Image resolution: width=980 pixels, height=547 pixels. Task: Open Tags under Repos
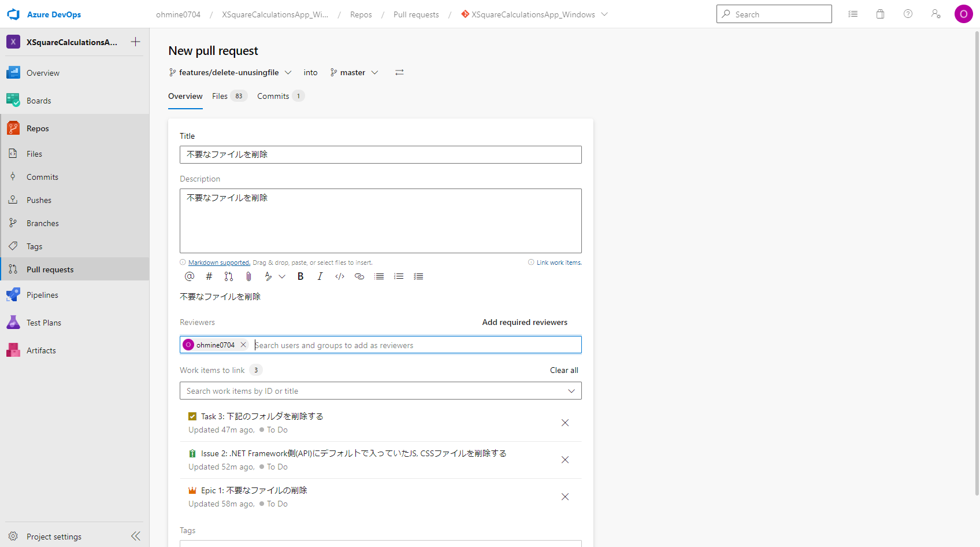click(x=75, y=246)
